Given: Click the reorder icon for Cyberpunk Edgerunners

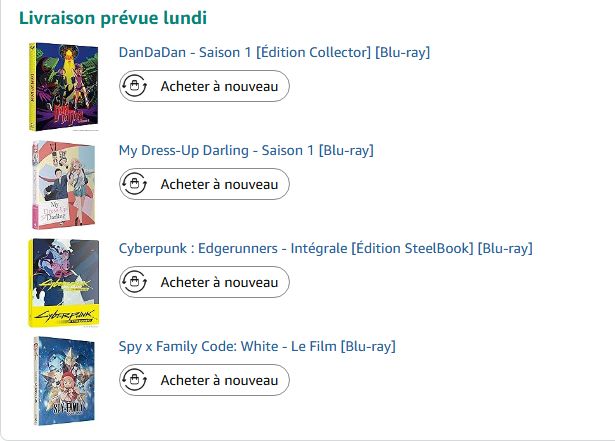Looking at the screenshot, I should coord(134,283).
